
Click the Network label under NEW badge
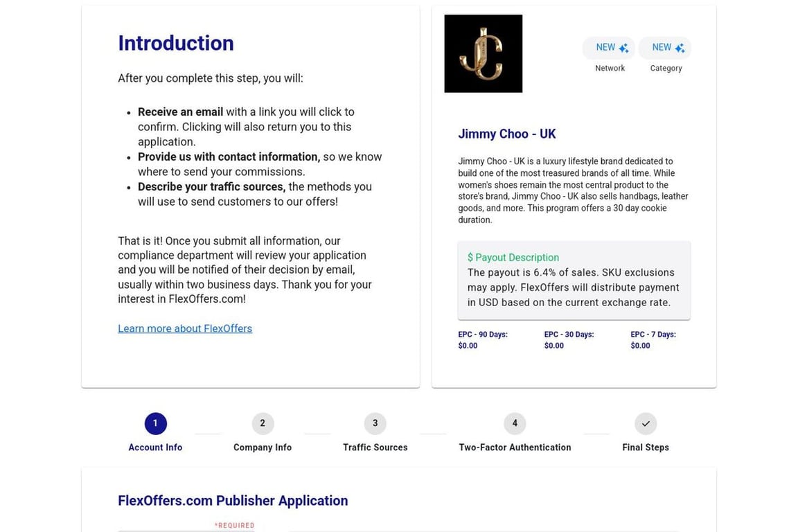610,68
